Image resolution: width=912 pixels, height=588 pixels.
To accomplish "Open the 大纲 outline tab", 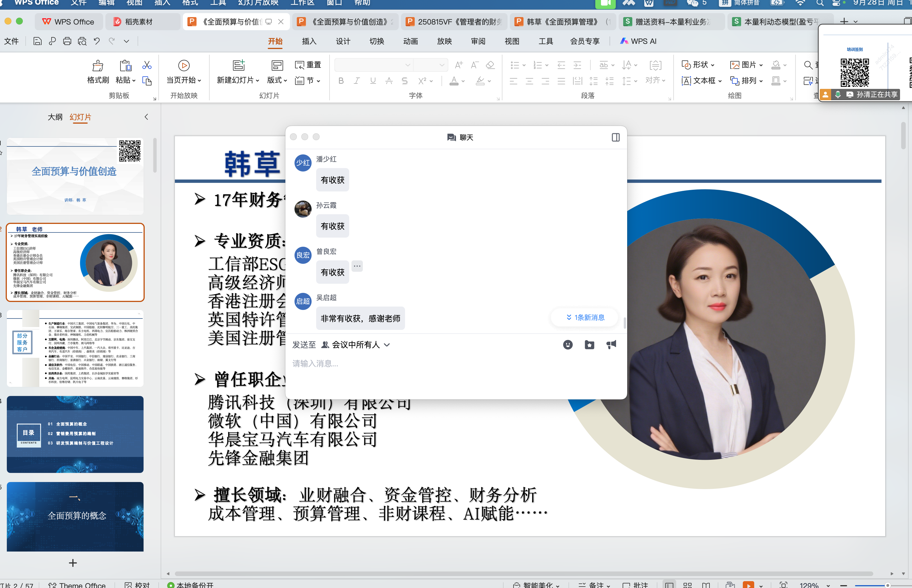I will pos(55,117).
